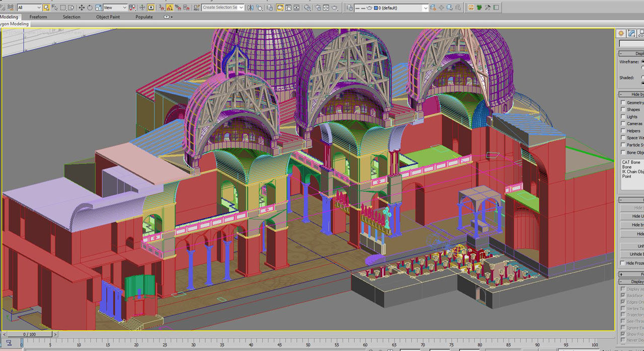Tick the Cameras hide checkbox

[623, 124]
